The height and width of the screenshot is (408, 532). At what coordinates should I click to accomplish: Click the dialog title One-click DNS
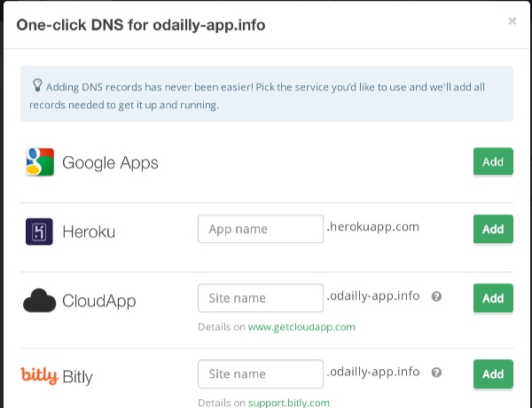click(x=141, y=25)
